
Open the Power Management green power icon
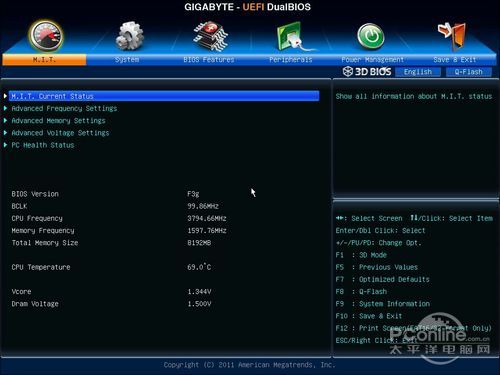click(x=371, y=36)
